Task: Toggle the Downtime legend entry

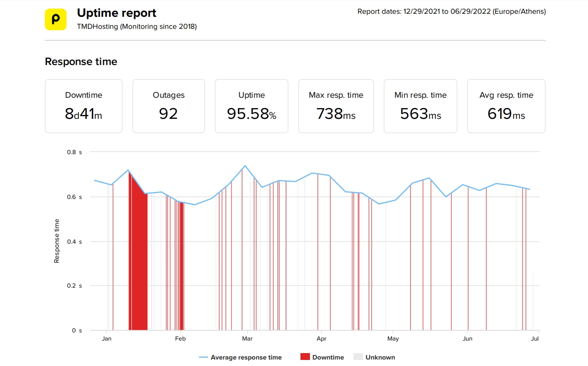Action: 322,357
